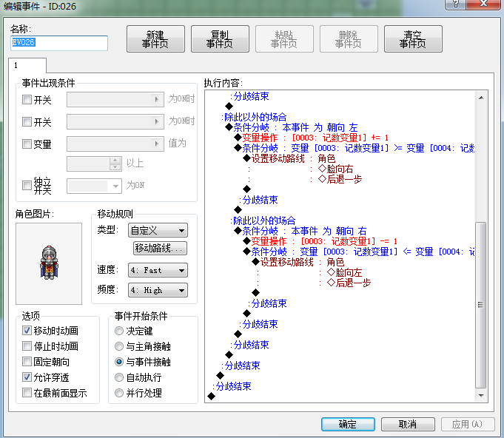This screenshot has height=438, width=504.
Task: Select the topmost 分歧结束 line
Action: click(251, 96)
